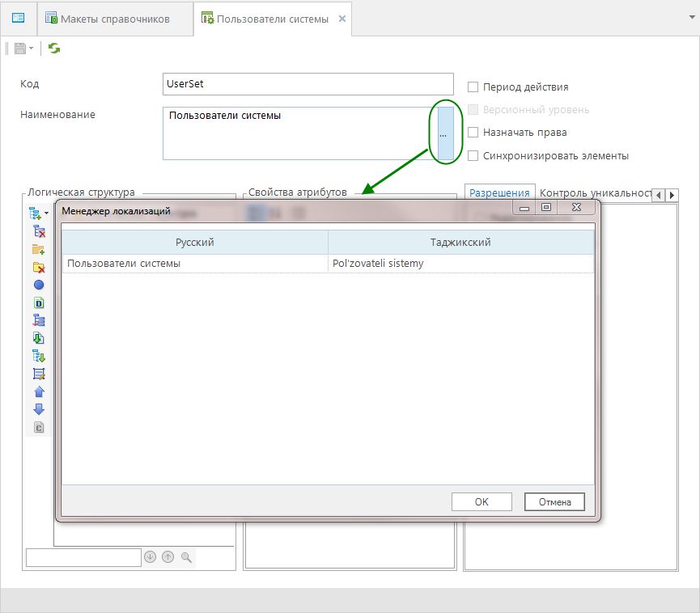This screenshot has height=613, width=700.
Task: Toggle Синхронизировать элементы checkbox
Action: pyautogui.click(x=473, y=156)
